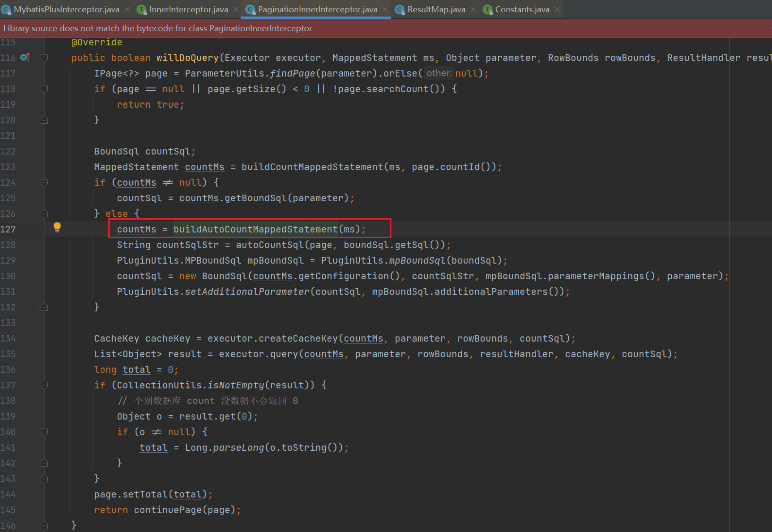This screenshot has width=772, height=532.
Task: Click the override gutter icon beside willDoQuery
Action: click(25, 58)
